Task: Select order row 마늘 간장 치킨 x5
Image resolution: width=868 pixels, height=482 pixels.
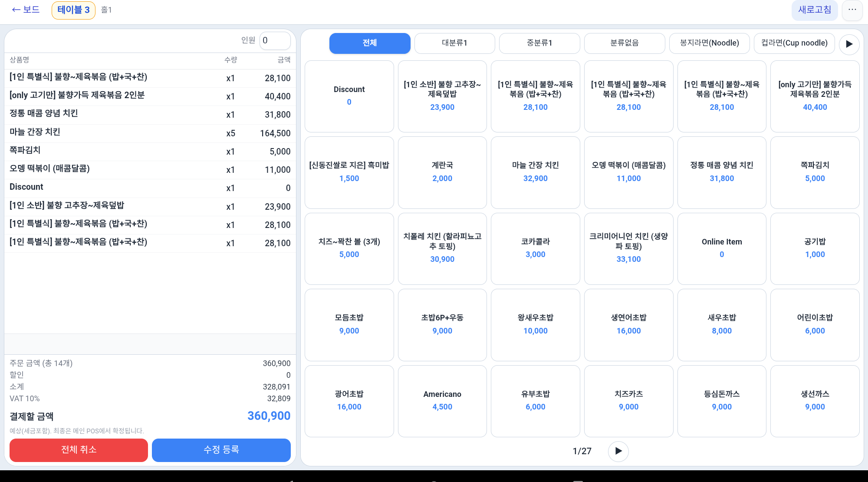Action: coord(150,133)
